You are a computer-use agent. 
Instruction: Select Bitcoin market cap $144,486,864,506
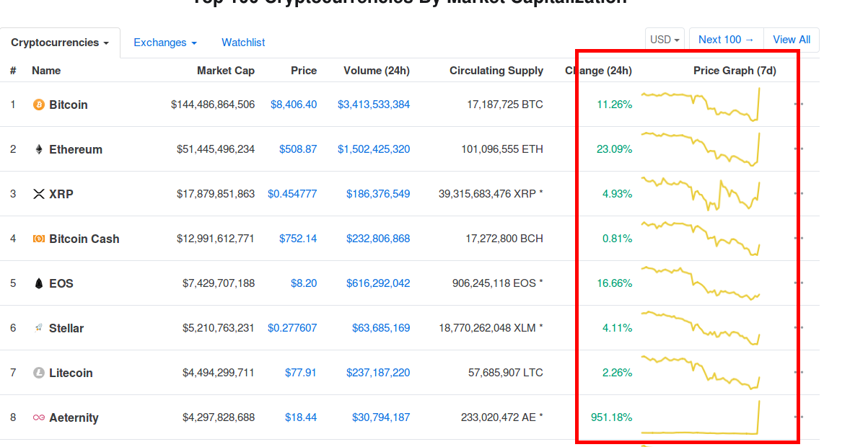coord(213,105)
